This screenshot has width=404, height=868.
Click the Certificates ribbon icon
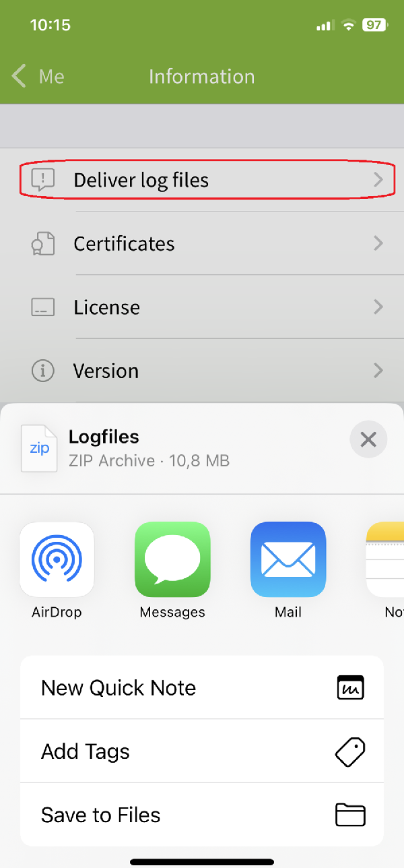tap(43, 243)
